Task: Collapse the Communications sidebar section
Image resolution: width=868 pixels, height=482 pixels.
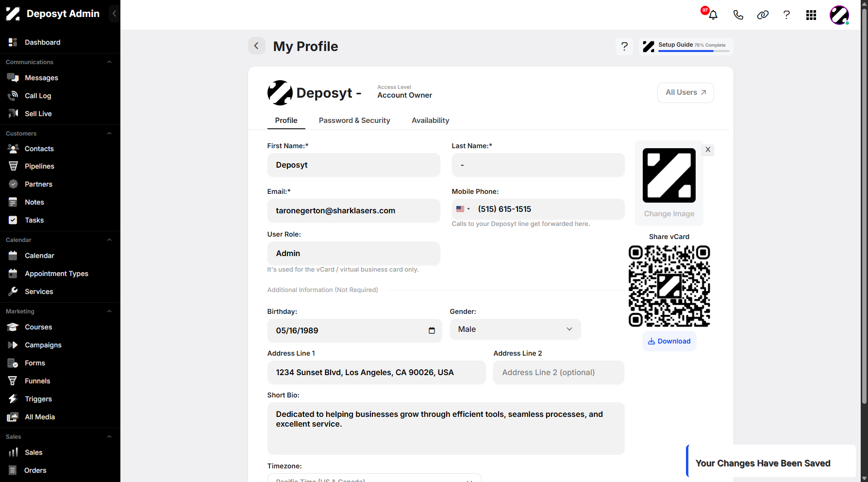Action: point(109,62)
